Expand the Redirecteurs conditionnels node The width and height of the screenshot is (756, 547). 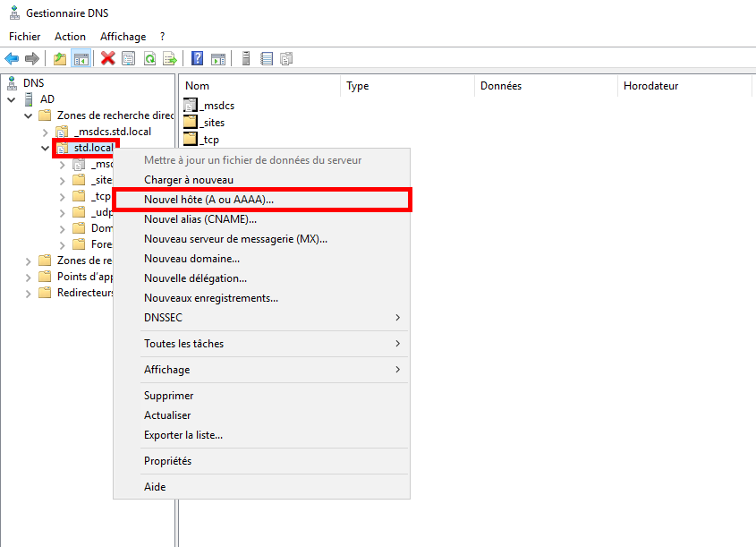coord(28,293)
